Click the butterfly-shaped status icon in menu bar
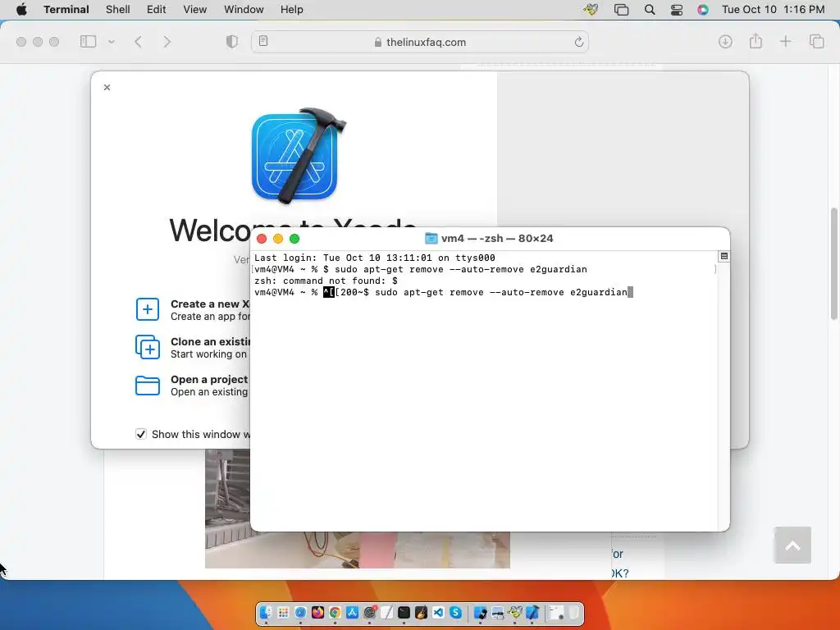840x630 pixels. point(591,10)
